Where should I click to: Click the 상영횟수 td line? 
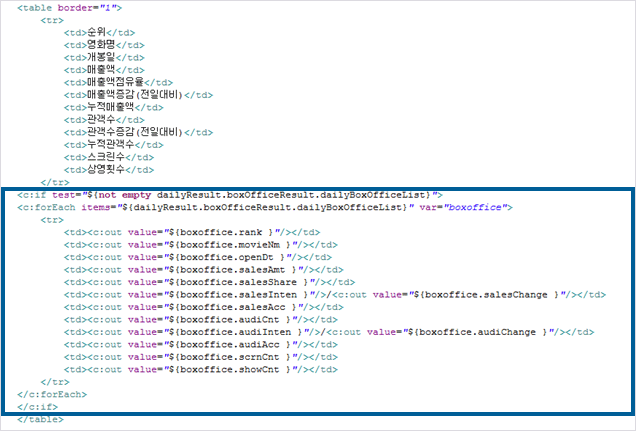pos(109,170)
